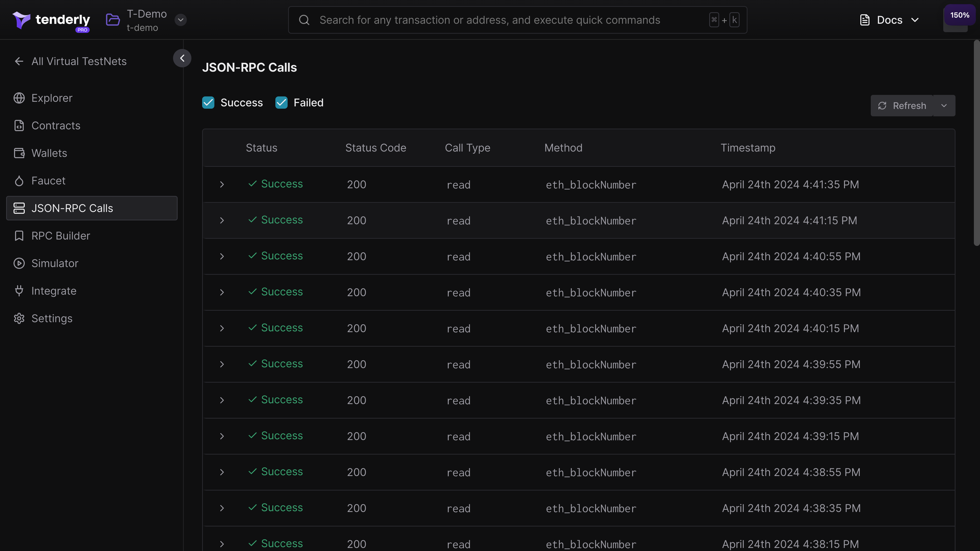The height and width of the screenshot is (551, 980).
Task: Focus the transaction or address search field
Action: coord(517,20)
